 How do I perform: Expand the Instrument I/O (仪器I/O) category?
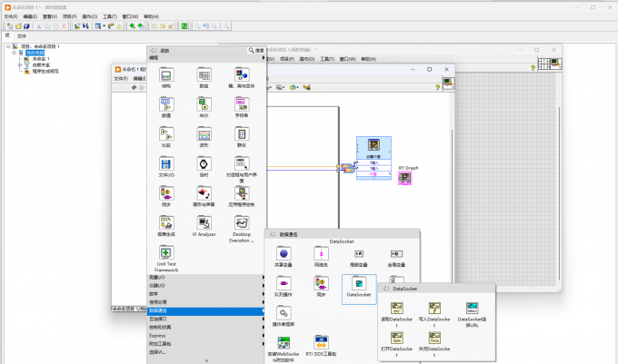206,286
